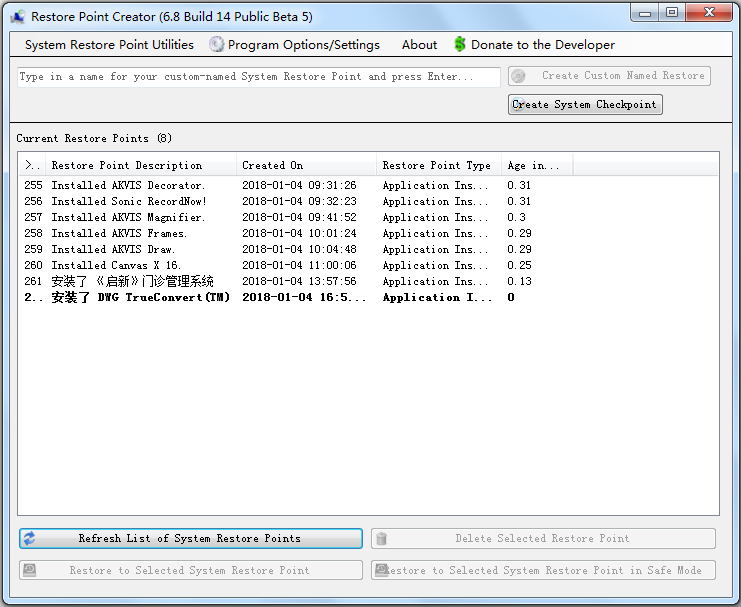This screenshot has height=607, width=741.
Task: Open System Restore Point Utilities menu
Action: click(109, 44)
